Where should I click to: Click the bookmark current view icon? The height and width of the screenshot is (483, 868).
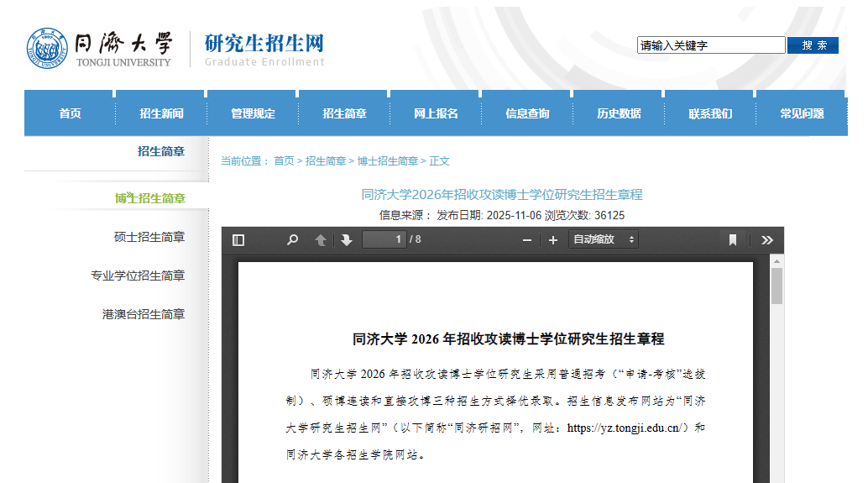click(732, 240)
